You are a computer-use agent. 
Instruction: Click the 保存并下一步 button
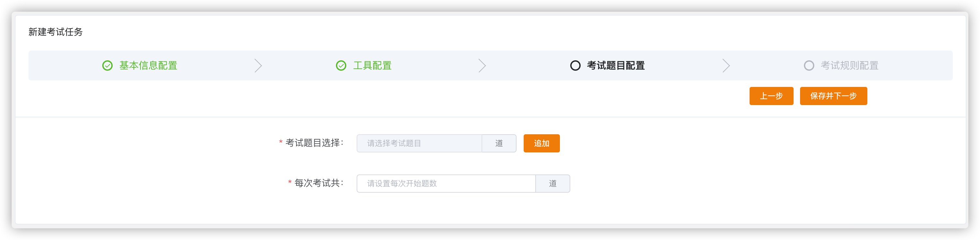(x=833, y=96)
